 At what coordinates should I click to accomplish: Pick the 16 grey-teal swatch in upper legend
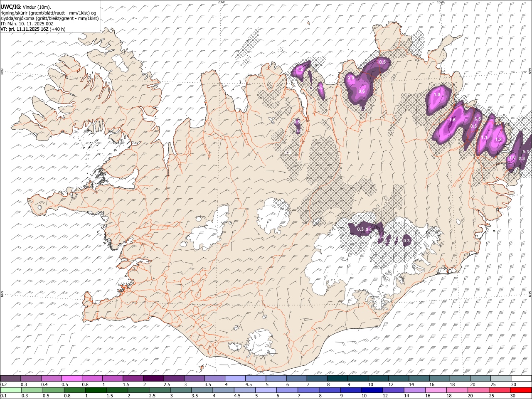click(439, 379)
